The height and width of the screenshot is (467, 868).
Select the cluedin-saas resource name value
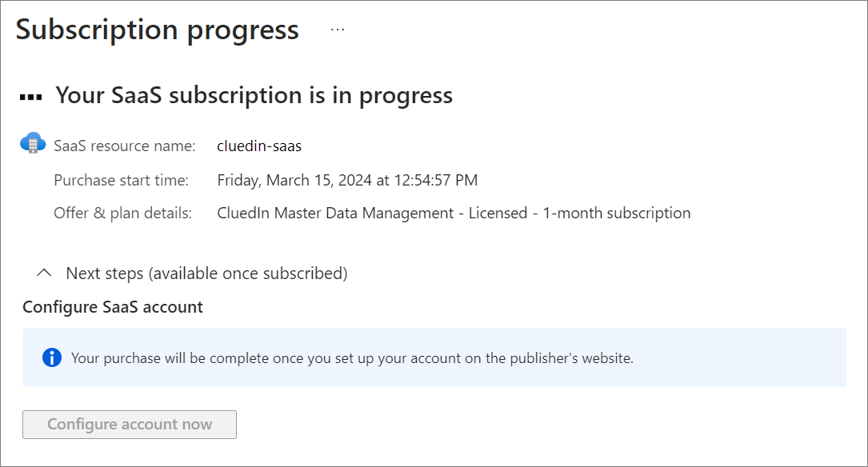click(x=259, y=146)
